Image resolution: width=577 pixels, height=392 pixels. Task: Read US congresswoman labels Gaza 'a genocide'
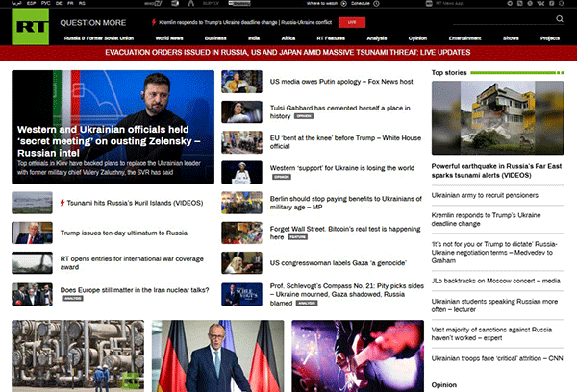339,263
